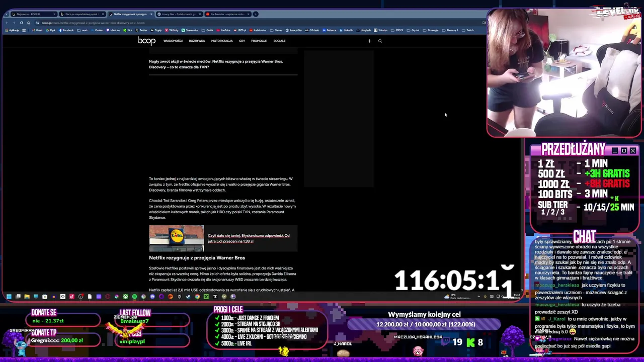Expand the 'STOCK' bookmark folder
The image size is (644, 362).
tap(397, 30)
